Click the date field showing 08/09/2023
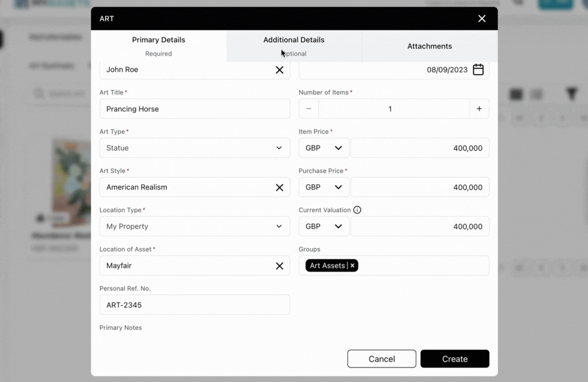Image resolution: width=588 pixels, height=382 pixels. (x=394, y=70)
